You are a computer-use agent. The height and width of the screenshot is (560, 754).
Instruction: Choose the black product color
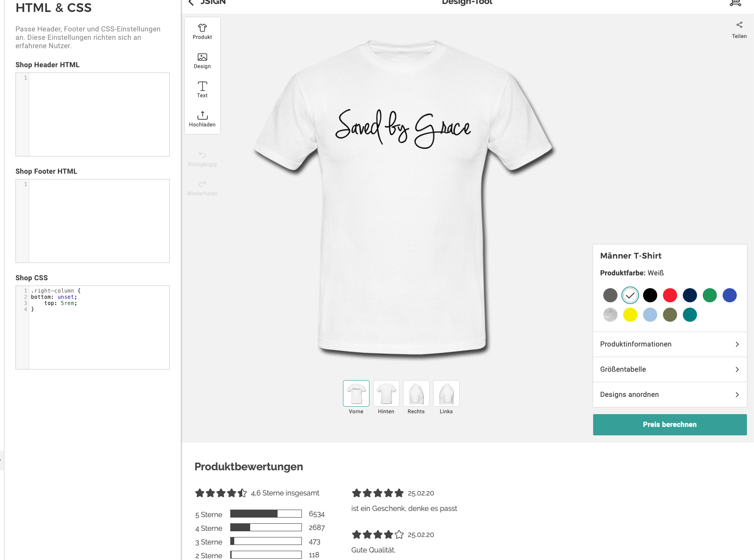pyautogui.click(x=650, y=295)
